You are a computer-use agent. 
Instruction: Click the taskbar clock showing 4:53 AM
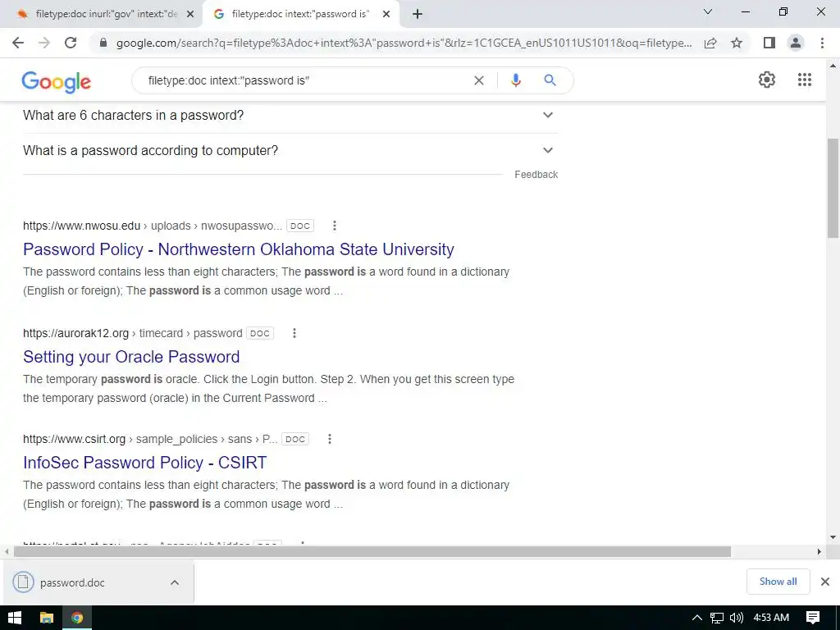point(771,618)
